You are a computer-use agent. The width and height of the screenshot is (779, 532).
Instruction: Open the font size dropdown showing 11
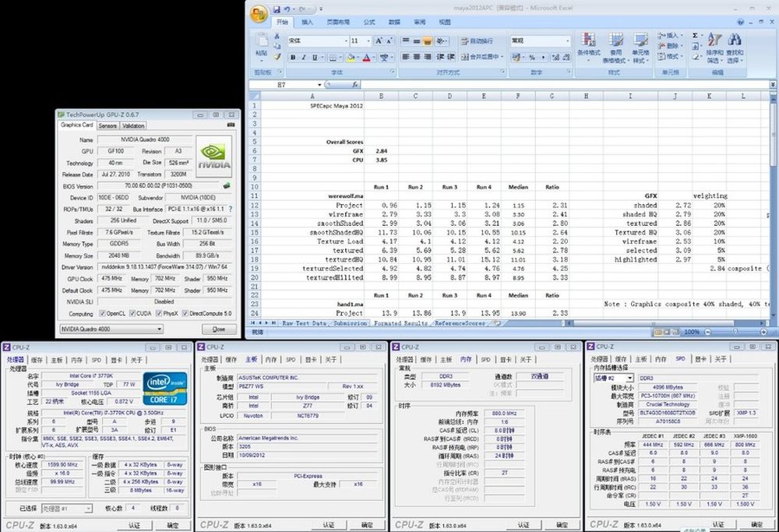tap(368, 41)
